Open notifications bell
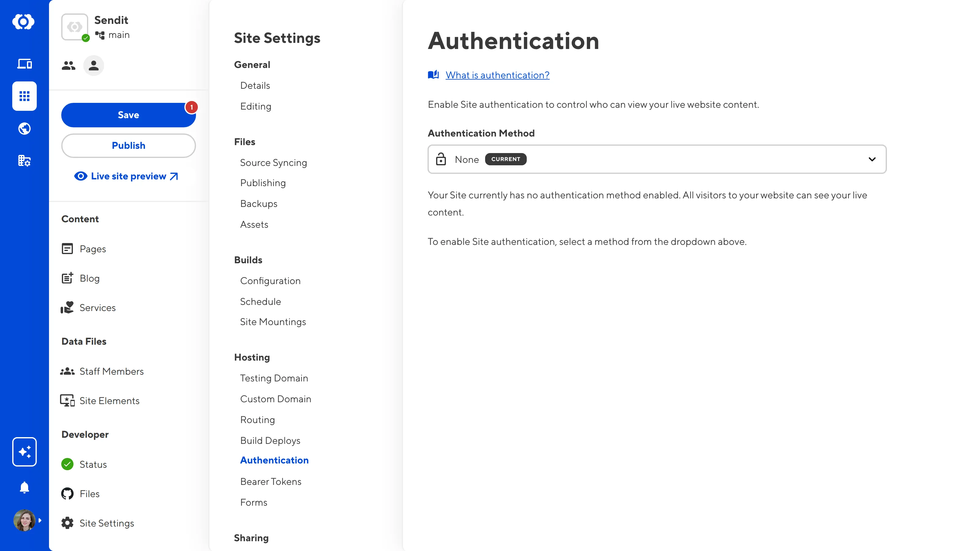The width and height of the screenshot is (980, 551). tap(24, 487)
